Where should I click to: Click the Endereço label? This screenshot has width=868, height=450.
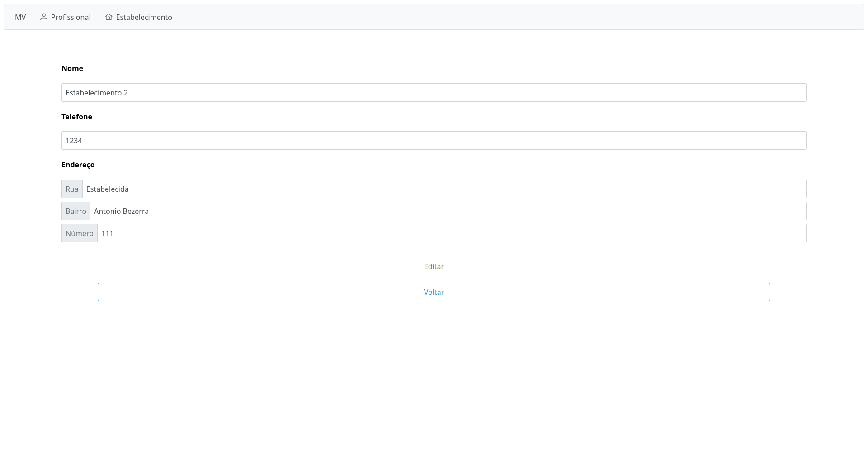point(78,165)
